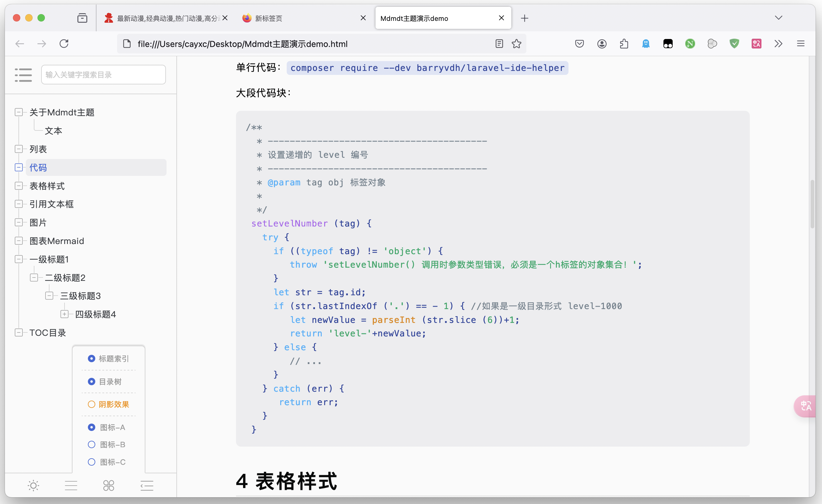The image size is (822, 504).
Task: Click the indent list icon in sidebar footer
Action: click(147, 485)
